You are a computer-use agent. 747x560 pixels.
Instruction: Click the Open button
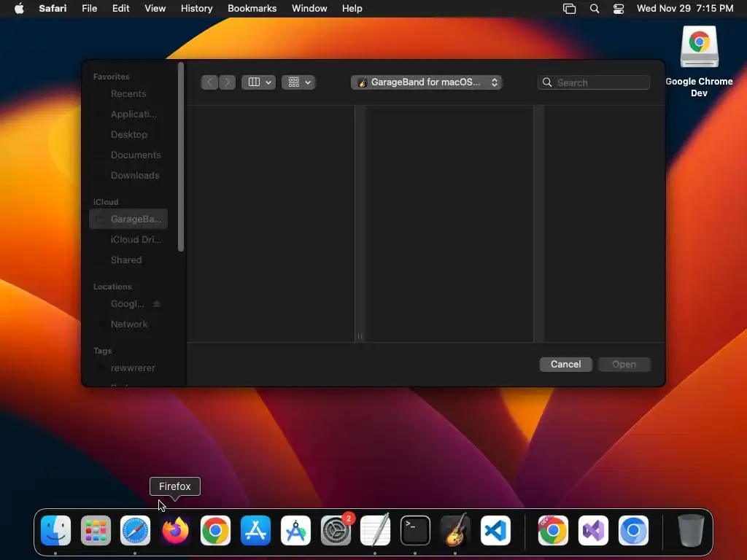[x=624, y=365]
